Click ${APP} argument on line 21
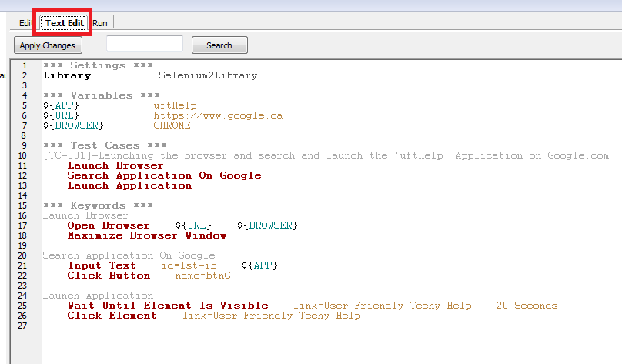Screen dimensions: 622x364 tap(260, 265)
